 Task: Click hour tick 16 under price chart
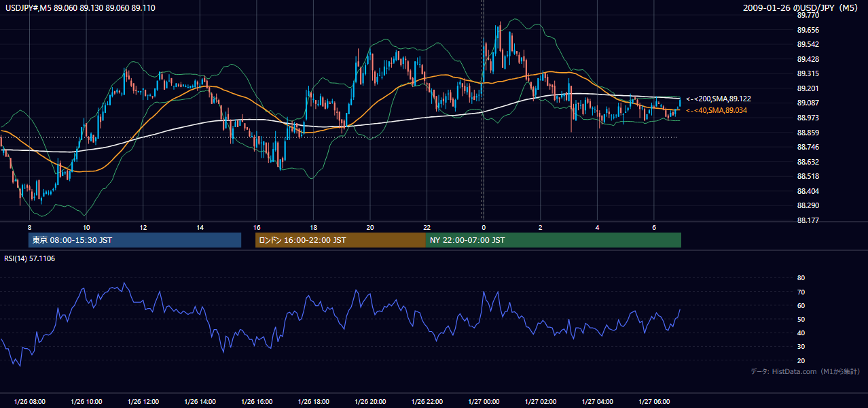(x=256, y=227)
